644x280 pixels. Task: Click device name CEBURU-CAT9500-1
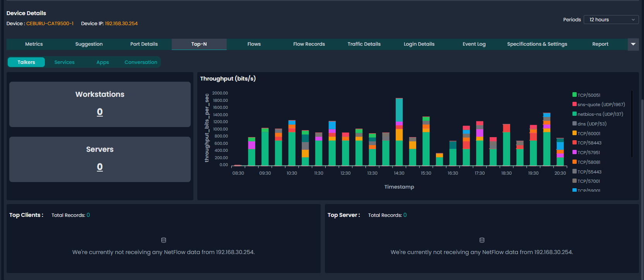pos(50,24)
